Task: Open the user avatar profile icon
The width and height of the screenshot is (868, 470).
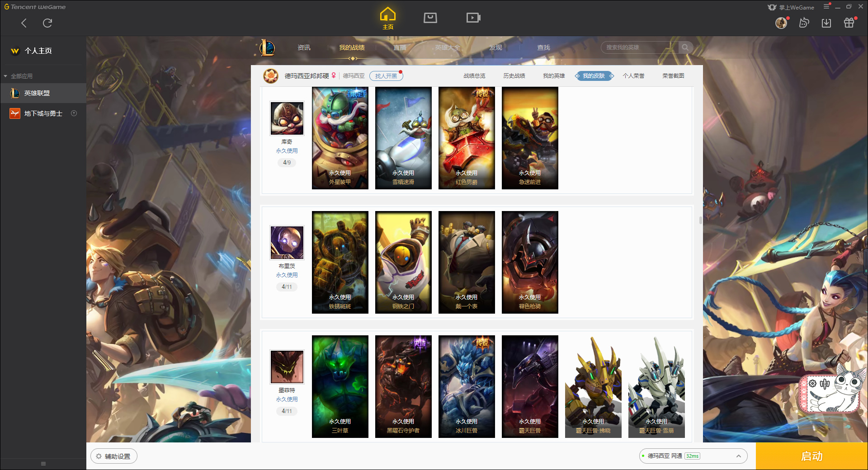Action: [x=781, y=23]
